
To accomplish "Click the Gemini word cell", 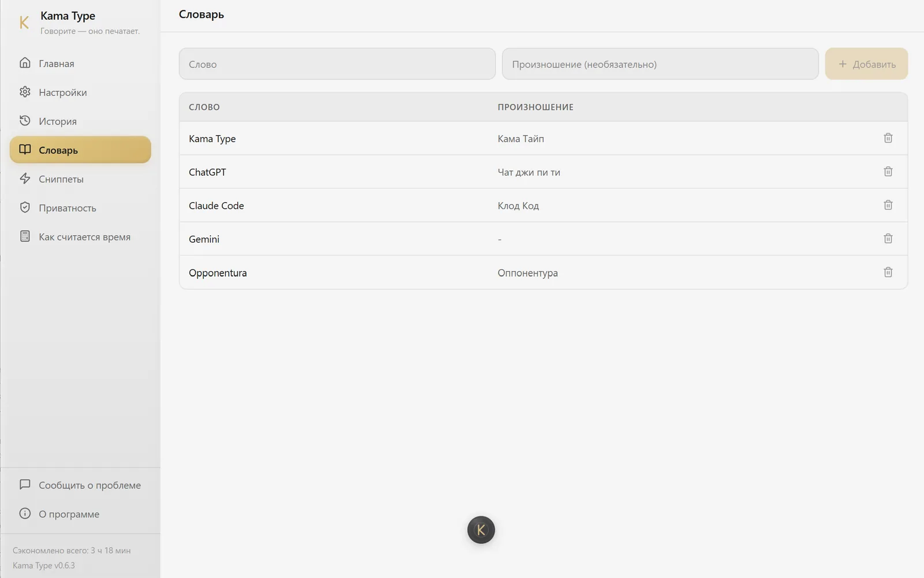I will click(x=204, y=239).
